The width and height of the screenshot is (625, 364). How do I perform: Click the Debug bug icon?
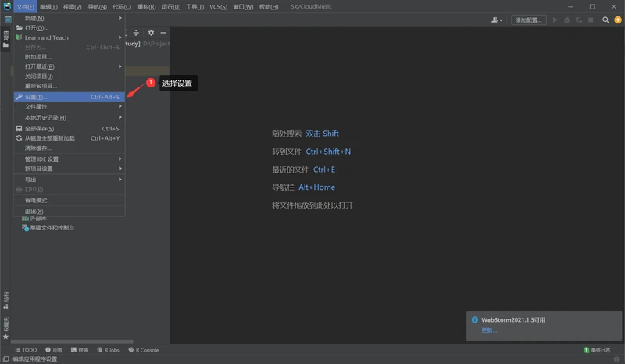tap(567, 20)
